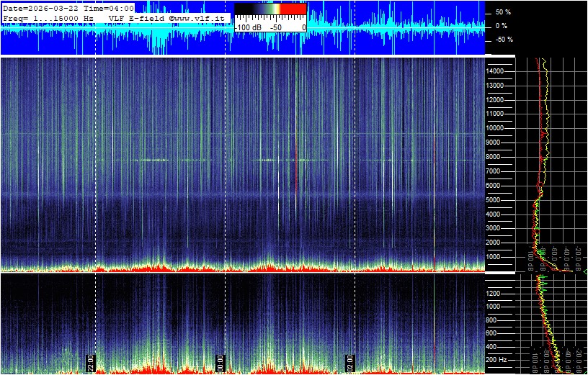This screenshot has width=588, height=375.
Task: Click the 50 % amplitude axis label
Action: pos(502,12)
